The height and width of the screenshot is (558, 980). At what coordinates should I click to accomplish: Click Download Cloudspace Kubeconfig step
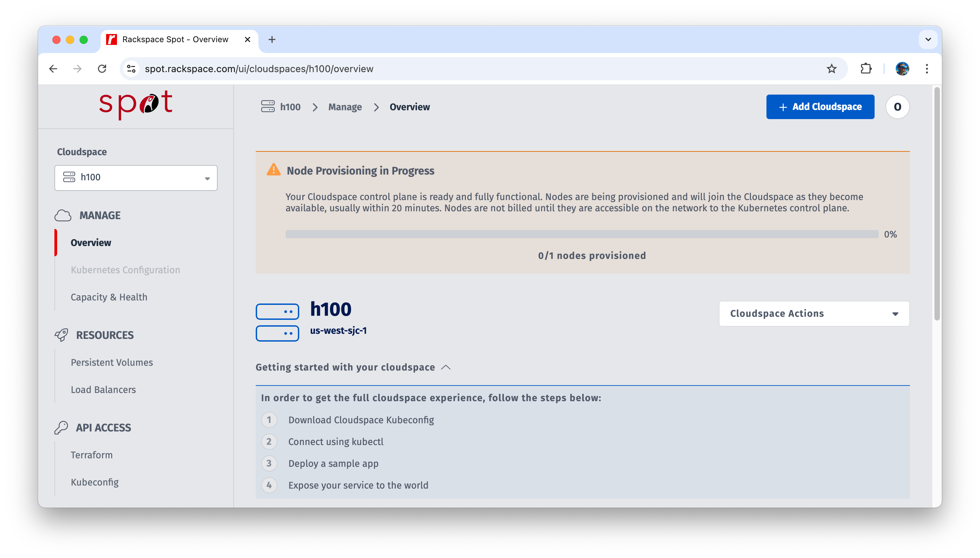click(361, 420)
